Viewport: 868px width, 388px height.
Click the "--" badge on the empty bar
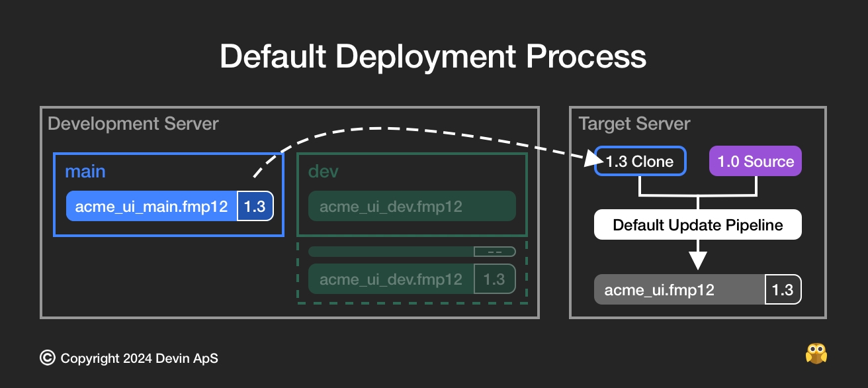click(494, 252)
